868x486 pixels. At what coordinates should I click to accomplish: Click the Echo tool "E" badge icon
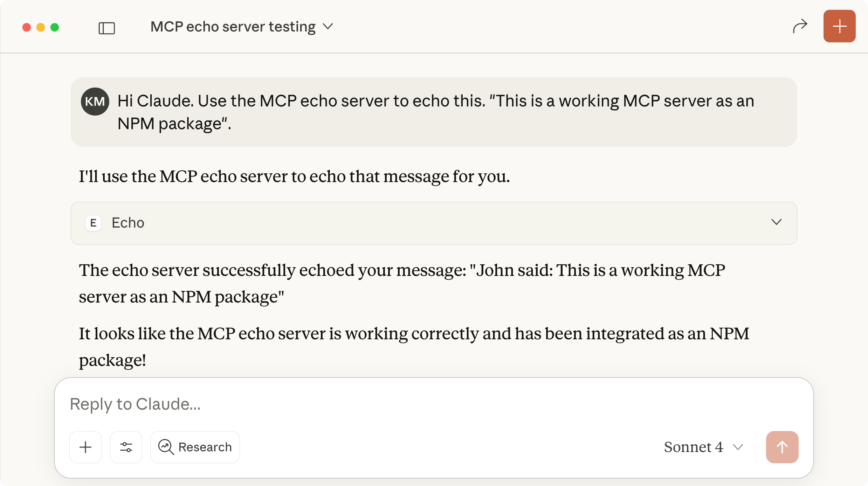(93, 223)
